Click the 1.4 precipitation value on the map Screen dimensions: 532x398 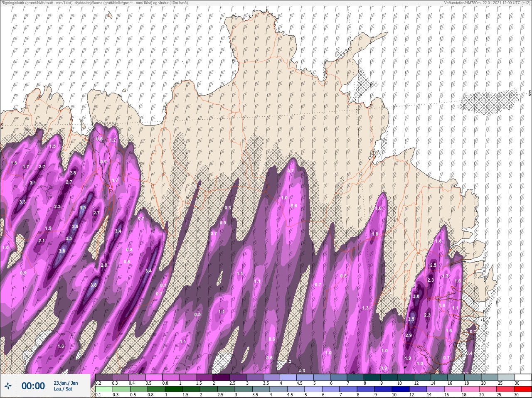tap(438, 241)
